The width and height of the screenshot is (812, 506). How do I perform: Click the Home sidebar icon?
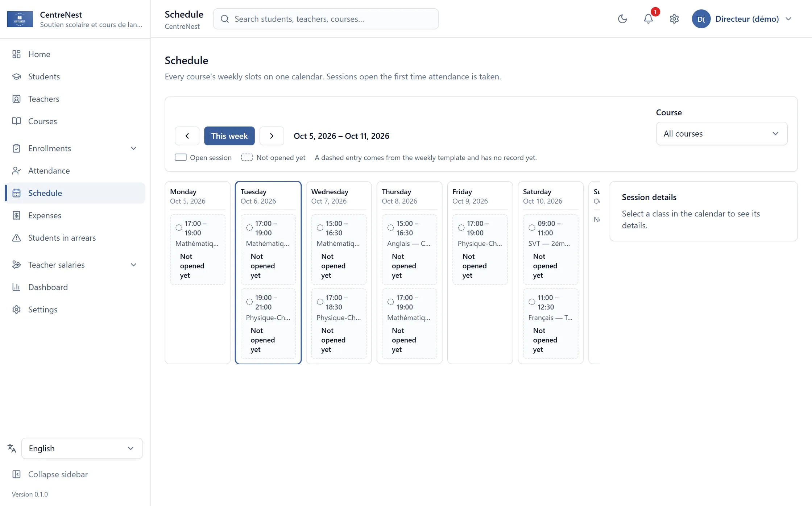tap(16, 54)
